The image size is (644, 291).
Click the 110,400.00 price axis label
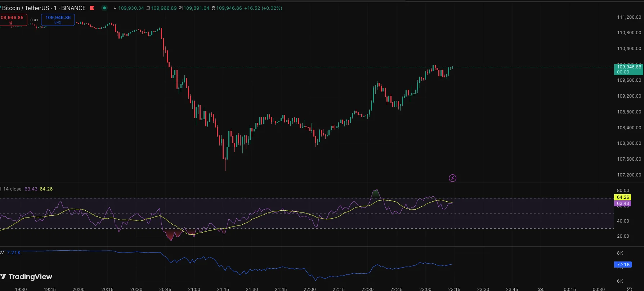(629, 49)
